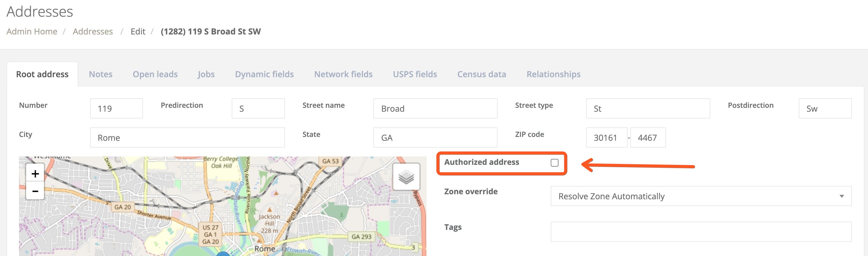This screenshot has width=868, height=256.
Task: Show the Census data tab
Action: pos(482,74)
